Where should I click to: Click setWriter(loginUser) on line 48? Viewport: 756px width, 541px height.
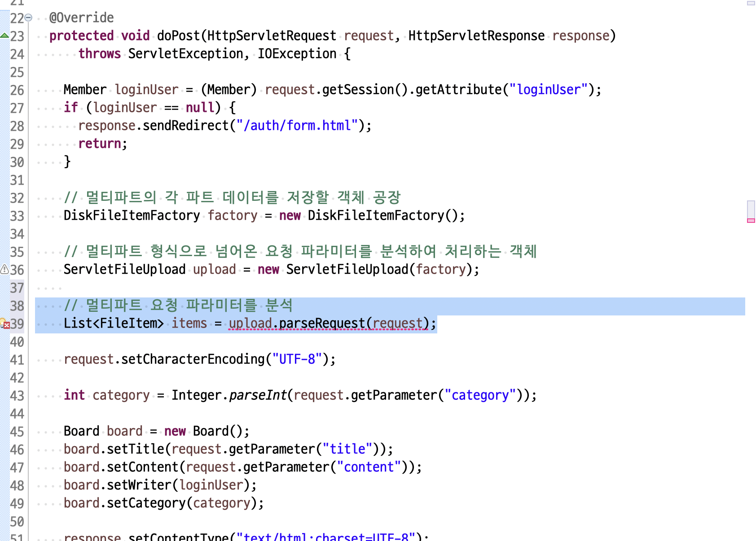[x=179, y=485]
